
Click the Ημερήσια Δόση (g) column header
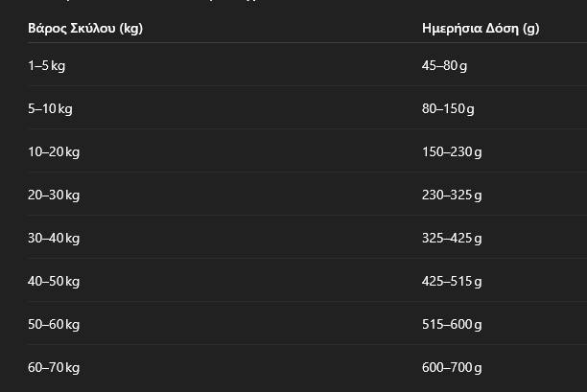(481, 29)
